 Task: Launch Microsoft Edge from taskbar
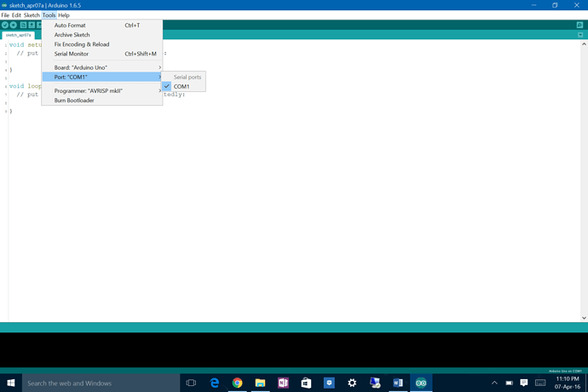coord(214,383)
